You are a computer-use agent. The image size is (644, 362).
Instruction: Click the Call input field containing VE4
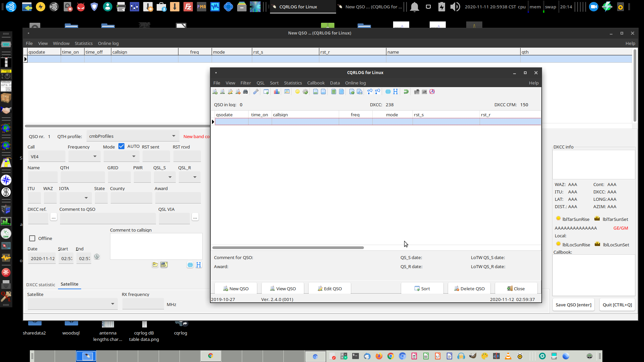click(x=47, y=157)
